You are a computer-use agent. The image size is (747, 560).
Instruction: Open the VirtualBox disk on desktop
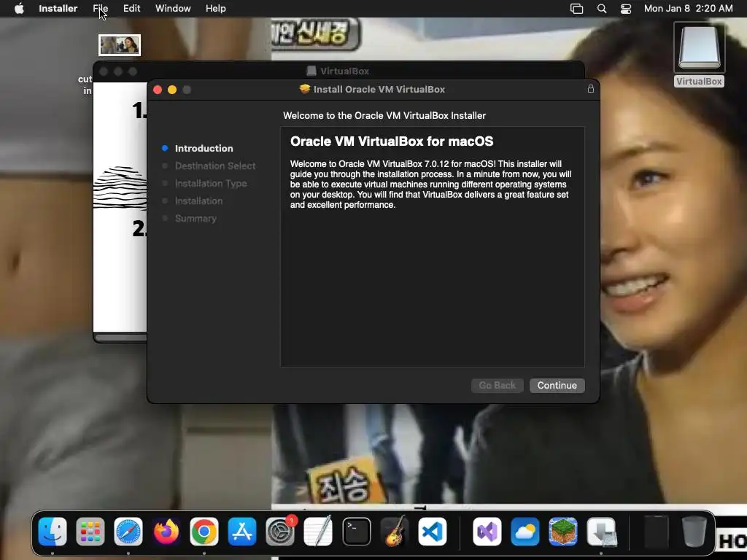[x=699, y=54]
